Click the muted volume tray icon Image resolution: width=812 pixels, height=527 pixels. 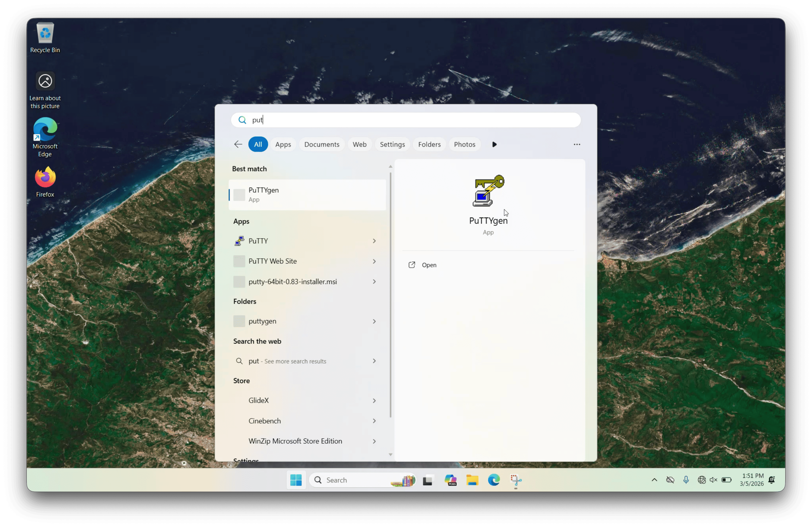pos(713,480)
